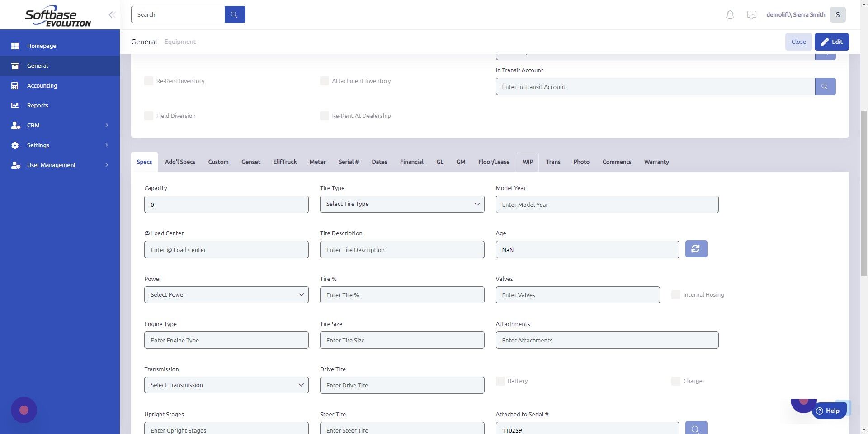Open the Homepage from the sidebar

42,46
